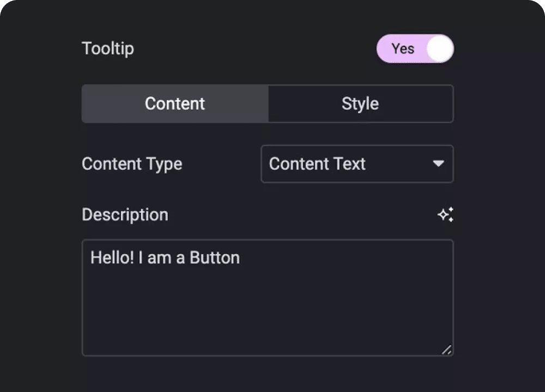The width and height of the screenshot is (545, 392).
Task: Click the word "Hello!" in the description
Action: 112,258
